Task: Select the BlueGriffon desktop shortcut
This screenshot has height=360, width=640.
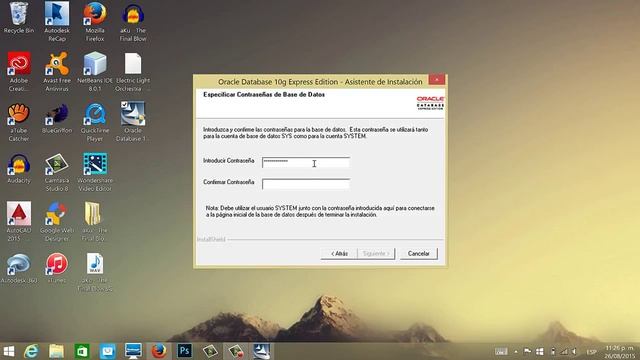Action: [x=57, y=118]
